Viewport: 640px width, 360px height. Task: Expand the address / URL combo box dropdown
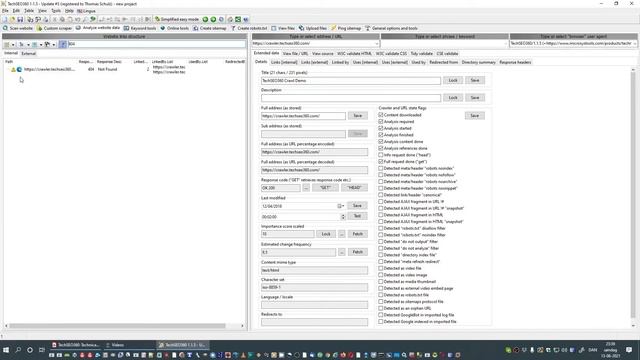376,43
